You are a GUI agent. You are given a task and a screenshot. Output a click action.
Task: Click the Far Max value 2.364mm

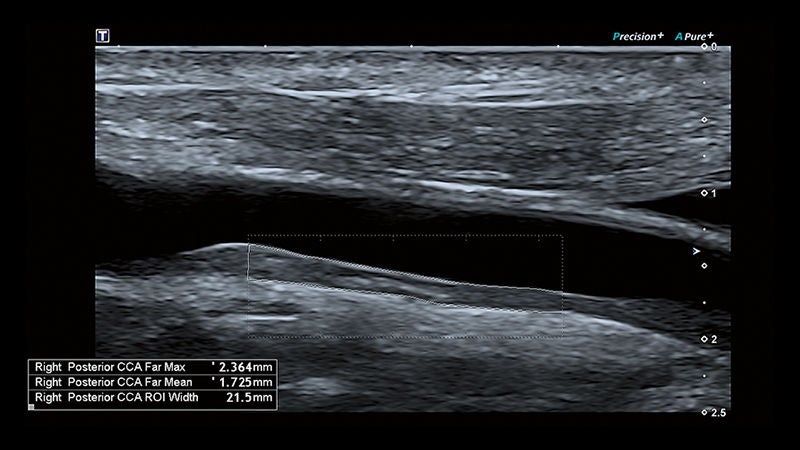coord(245,367)
